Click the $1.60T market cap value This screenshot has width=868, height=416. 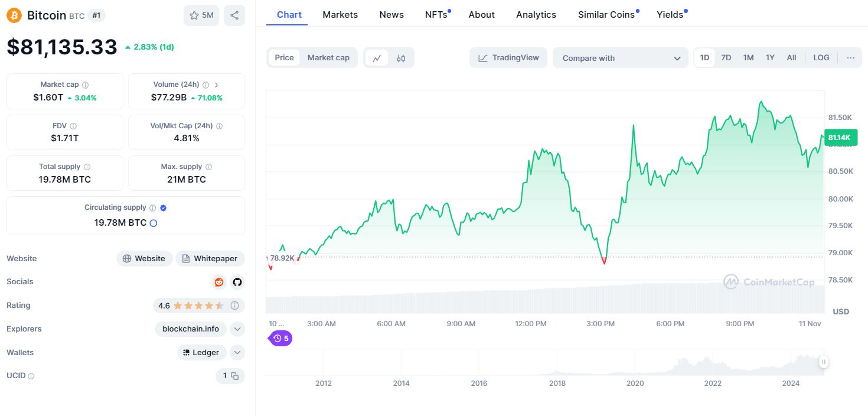(48, 97)
